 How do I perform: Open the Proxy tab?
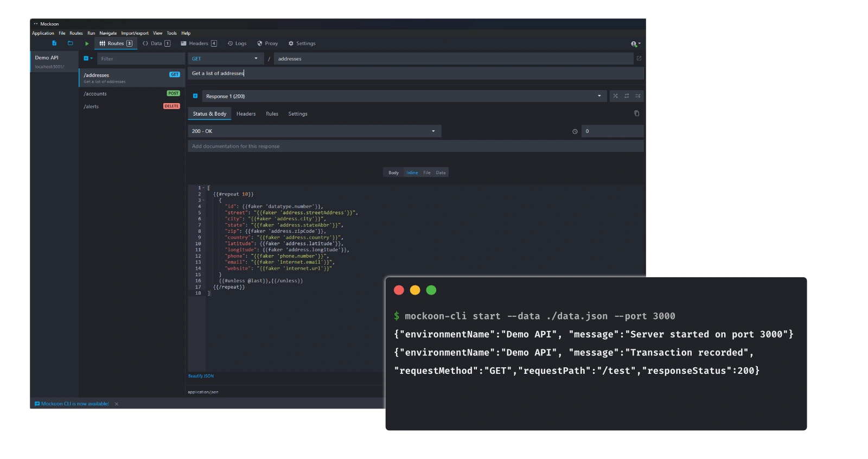click(x=267, y=43)
